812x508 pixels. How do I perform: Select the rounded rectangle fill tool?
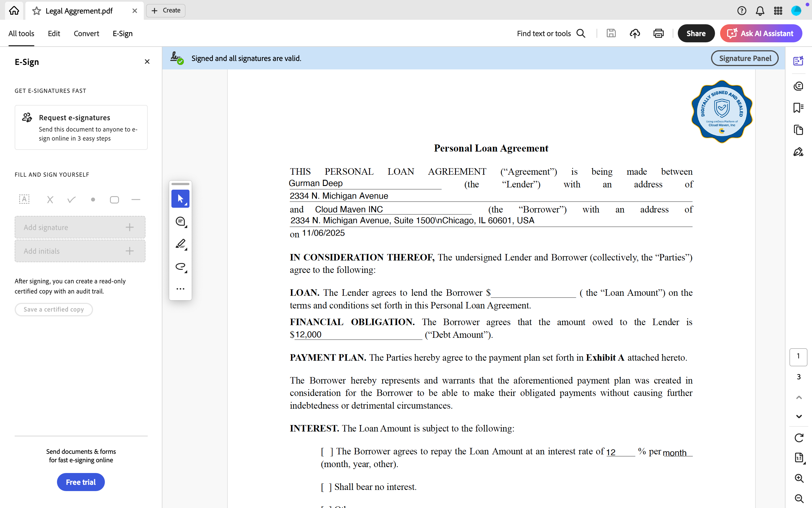pyautogui.click(x=114, y=200)
